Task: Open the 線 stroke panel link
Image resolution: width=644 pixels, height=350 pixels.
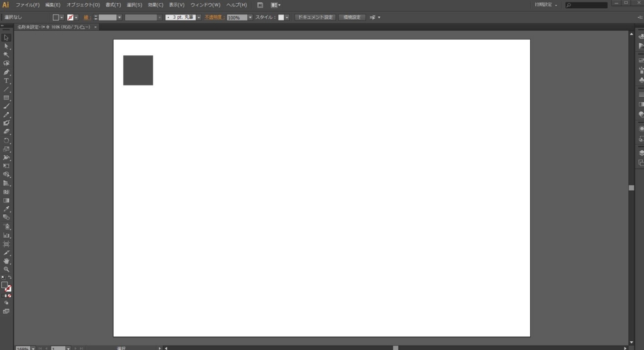Action: coord(86,17)
